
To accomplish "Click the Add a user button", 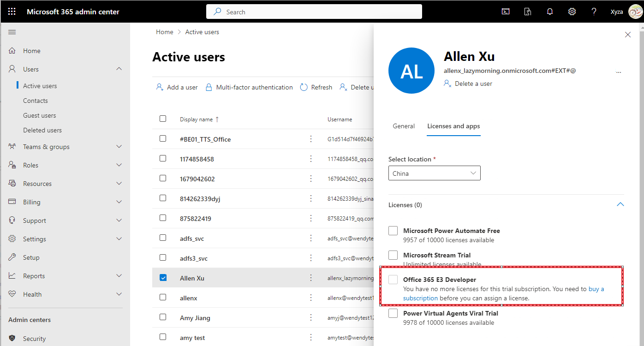I will click(177, 87).
